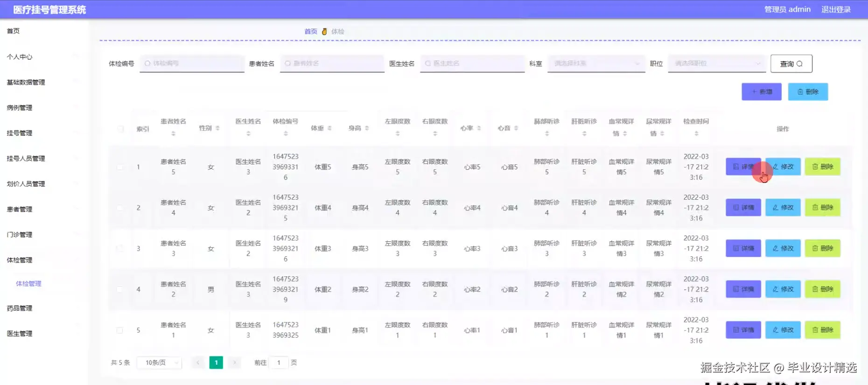868x385 pixels.
Task: Expand 个人中心 sidebar menu
Action: pyautogui.click(x=44, y=57)
